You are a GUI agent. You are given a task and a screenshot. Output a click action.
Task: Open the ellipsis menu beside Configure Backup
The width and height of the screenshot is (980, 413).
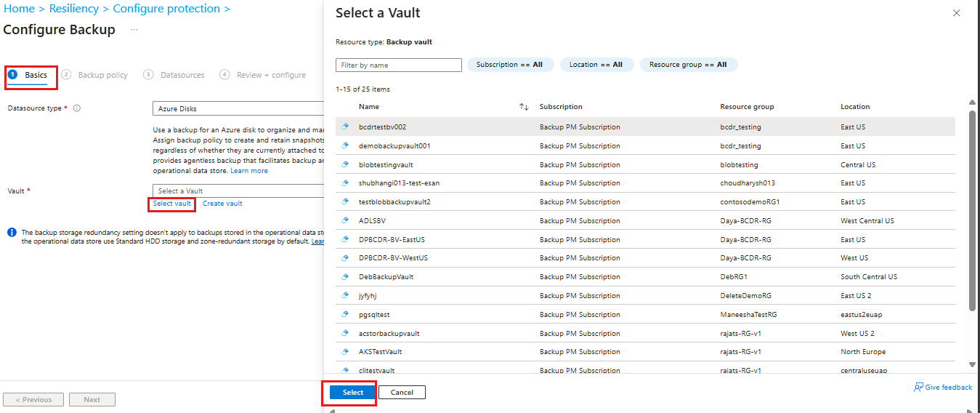pyautogui.click(x=134, y=30)
